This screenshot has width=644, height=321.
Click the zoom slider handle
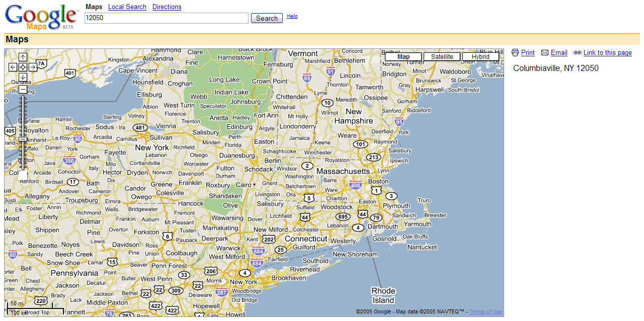click(x=23, y=139)
